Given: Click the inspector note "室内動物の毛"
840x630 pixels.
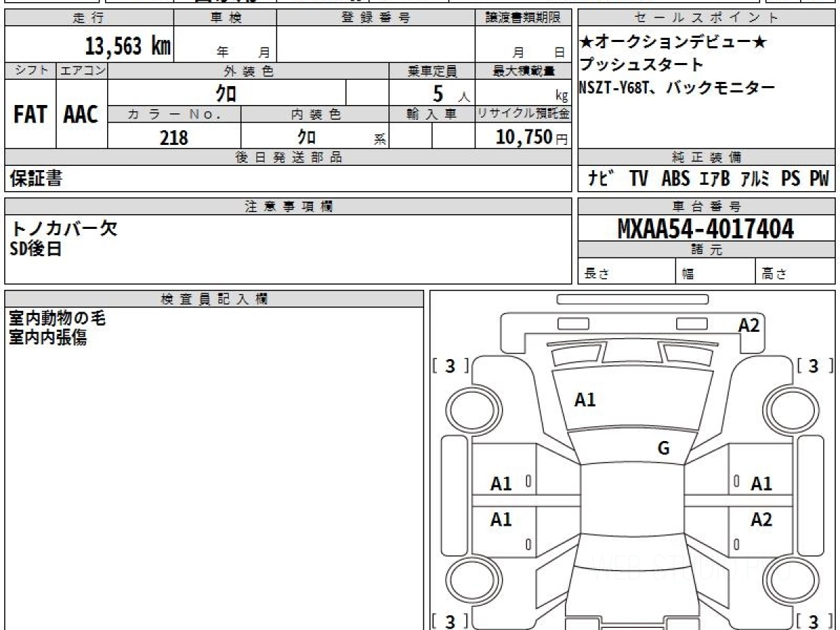Looking at the screenshot, I should [x=57, y=318].
